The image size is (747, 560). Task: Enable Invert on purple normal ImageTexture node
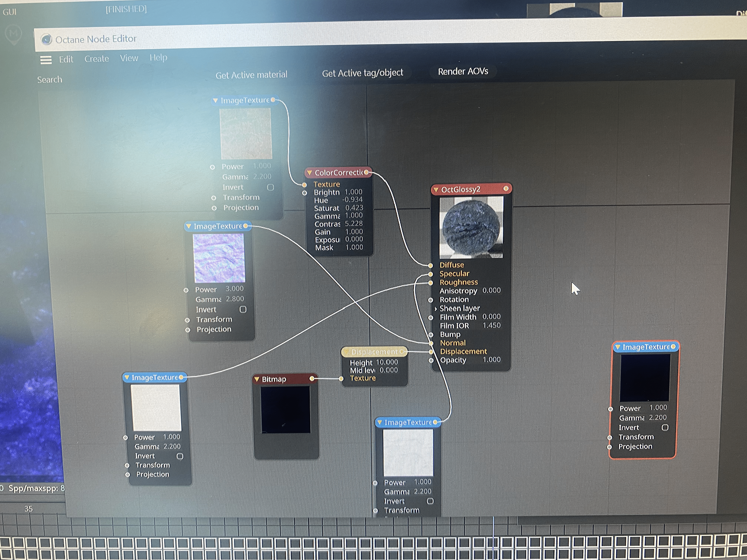243,309
